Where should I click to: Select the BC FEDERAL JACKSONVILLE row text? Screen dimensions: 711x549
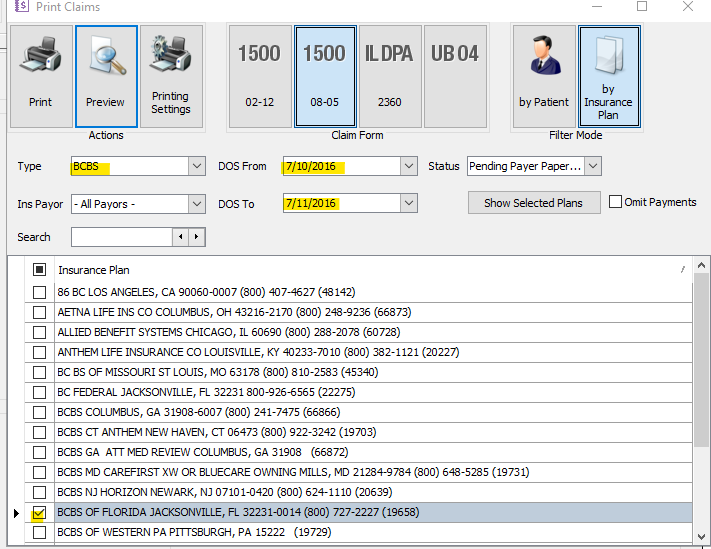coord(206,392)
